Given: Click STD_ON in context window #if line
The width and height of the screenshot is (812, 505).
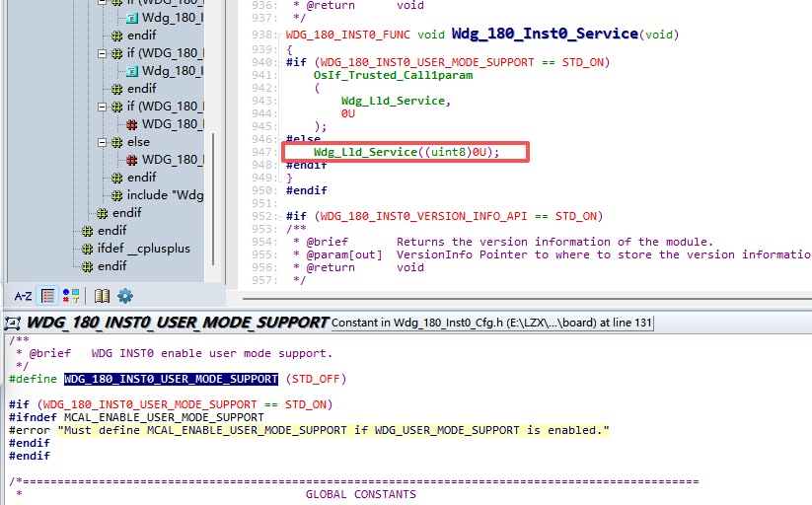Looking at the screenshot, I should tap(306, 404).
